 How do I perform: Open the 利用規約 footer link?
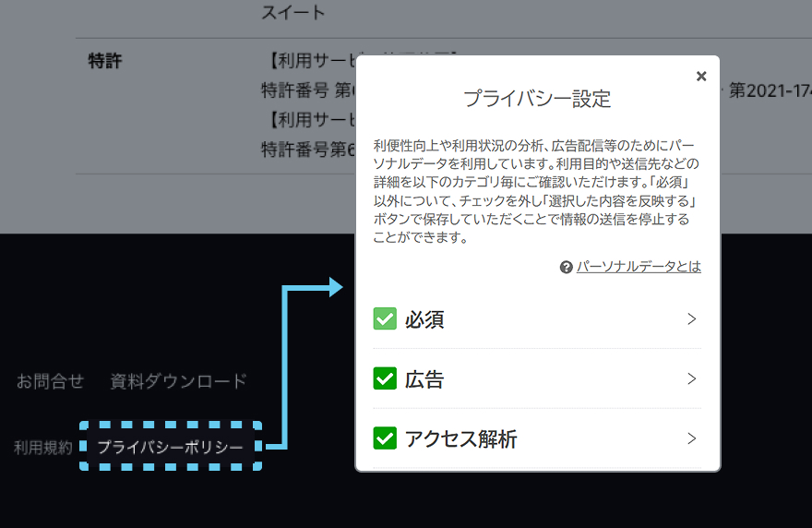pyautogui.click(x=43, y=447)
